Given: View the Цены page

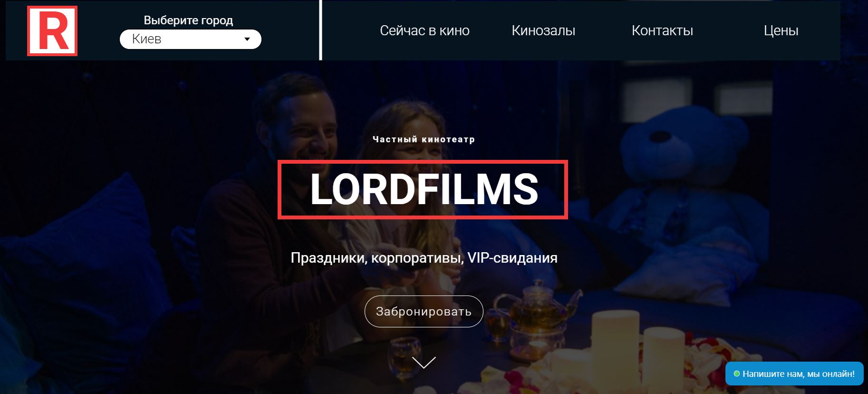Looking at the screenshot, I should pos(781,31).
